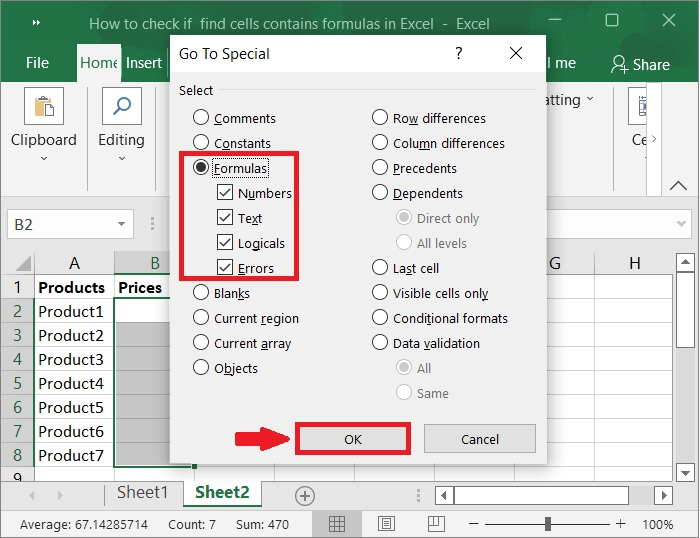Uncheck the Numbers checkbox
700x538 pixels.
[225, 193]
